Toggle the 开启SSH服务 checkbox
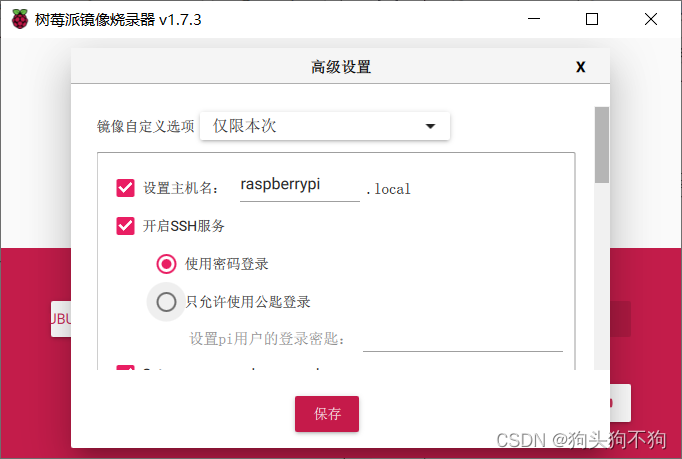 125,225
